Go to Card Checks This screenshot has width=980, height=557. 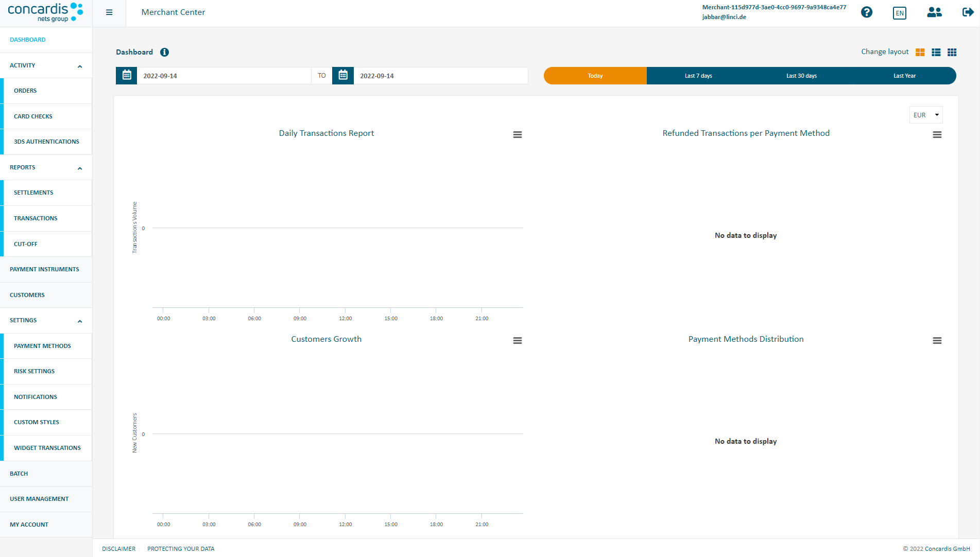click(46, 116)
